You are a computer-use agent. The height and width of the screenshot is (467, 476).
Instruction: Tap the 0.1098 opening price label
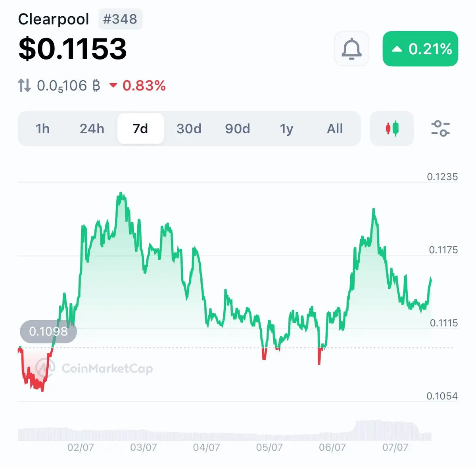48,331
